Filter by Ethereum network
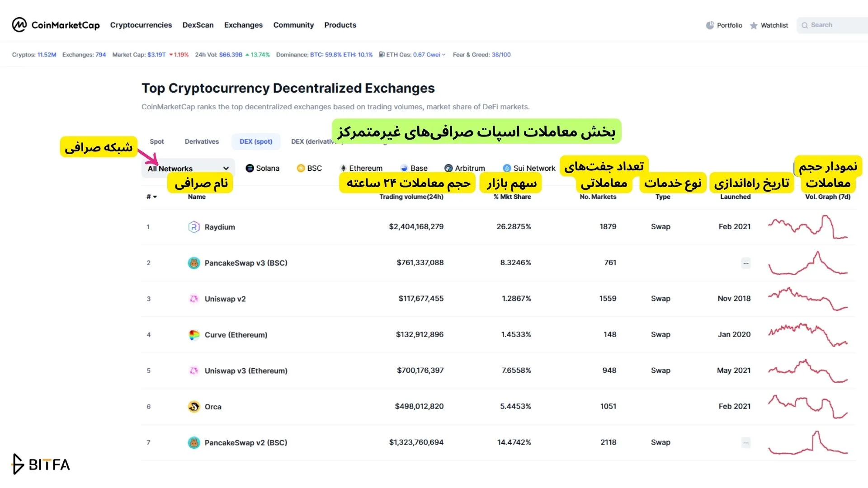The height and width of the screenshot is (488, 868). coord(361,168)
